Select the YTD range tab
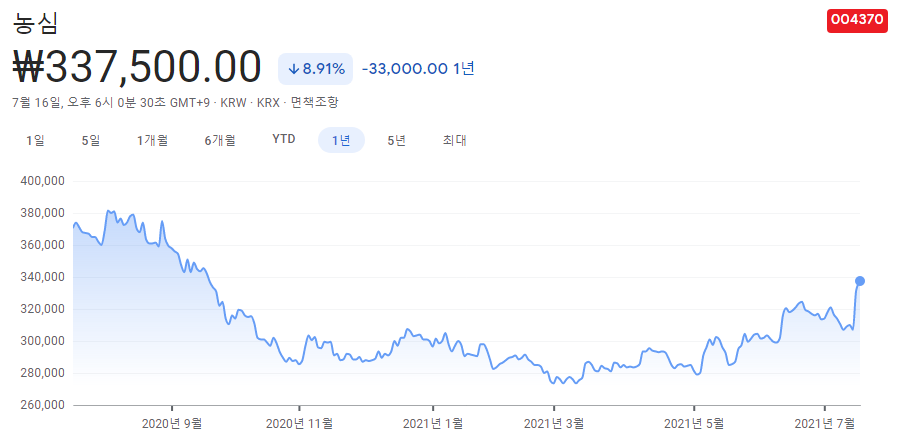 tap(284, 140)
